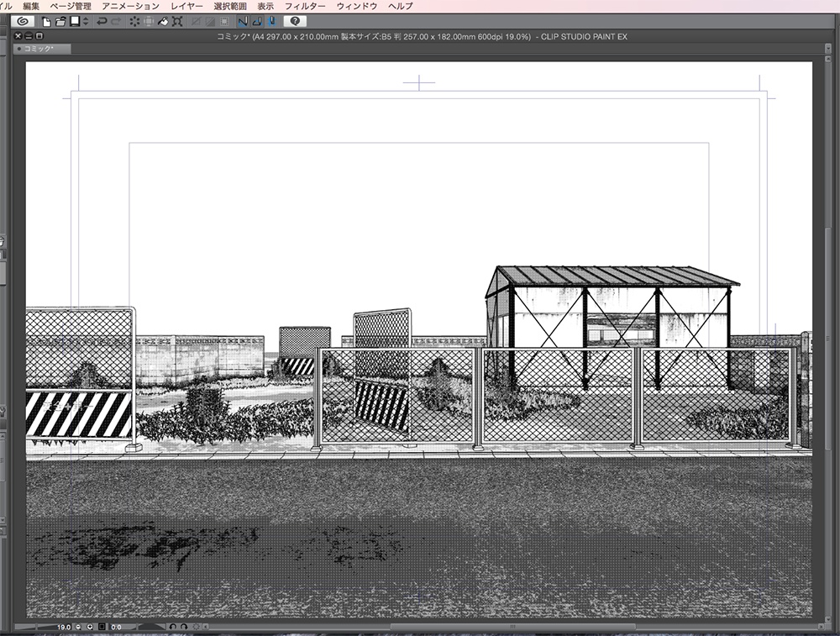
Task: Click the Reset Rotation icon
Action: [196, 627]
